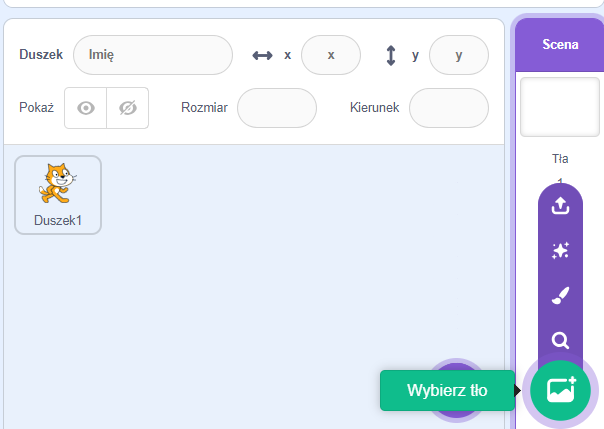The width and height of the screenshot is (604, 429).
Task: Click the Tła backdrops label
Action: click(x=560, y=158)
